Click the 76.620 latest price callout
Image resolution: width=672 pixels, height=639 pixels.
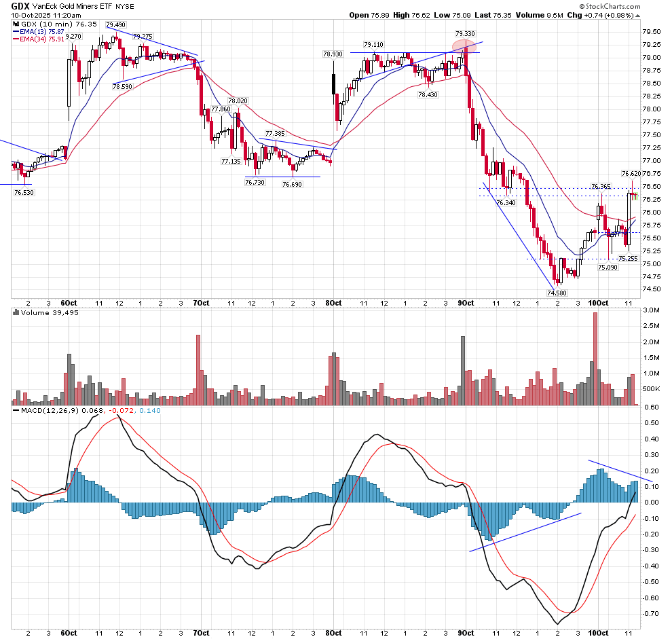coord(631,174)
